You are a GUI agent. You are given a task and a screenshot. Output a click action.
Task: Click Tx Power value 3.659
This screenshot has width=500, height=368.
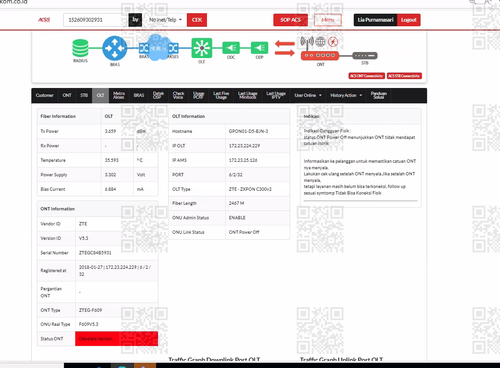[x=110, y=131]
